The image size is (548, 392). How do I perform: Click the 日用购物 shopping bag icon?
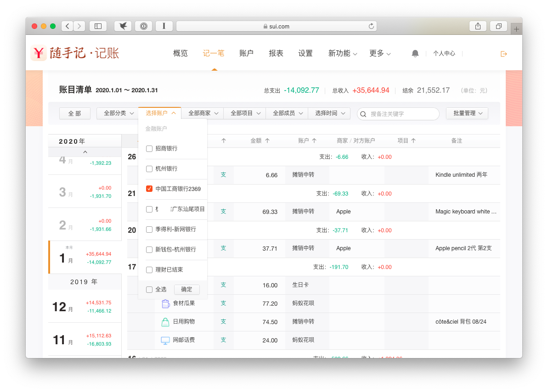click(165, 322)
